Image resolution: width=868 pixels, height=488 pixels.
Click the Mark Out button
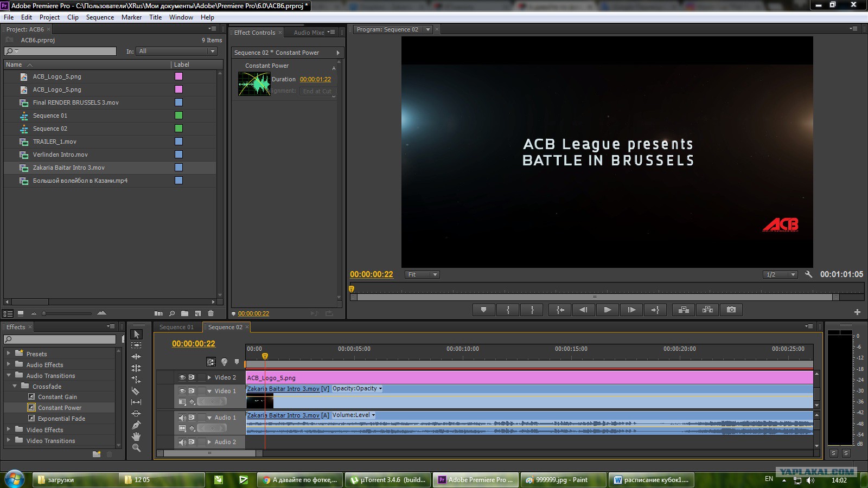(x=532, y=310)
